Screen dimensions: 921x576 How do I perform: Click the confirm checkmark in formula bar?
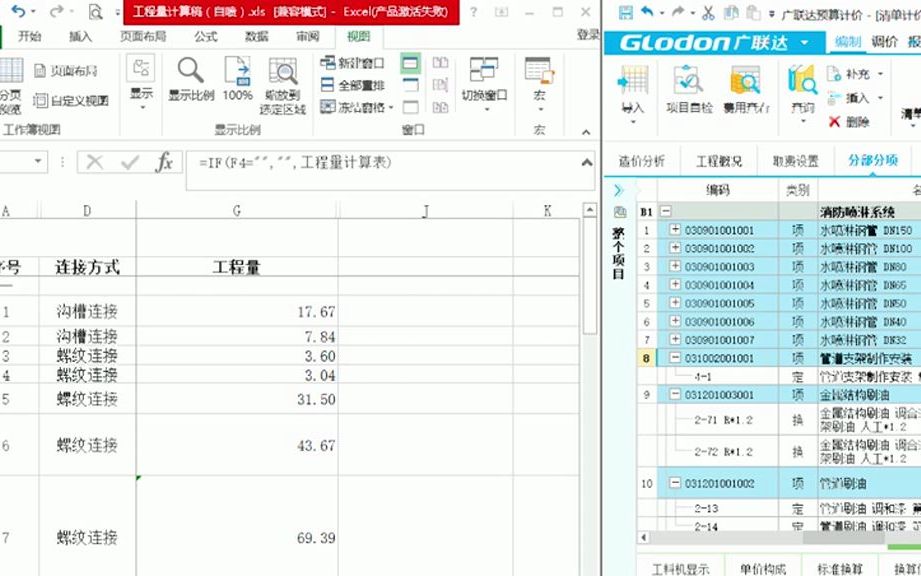click(x=130, y=162)
